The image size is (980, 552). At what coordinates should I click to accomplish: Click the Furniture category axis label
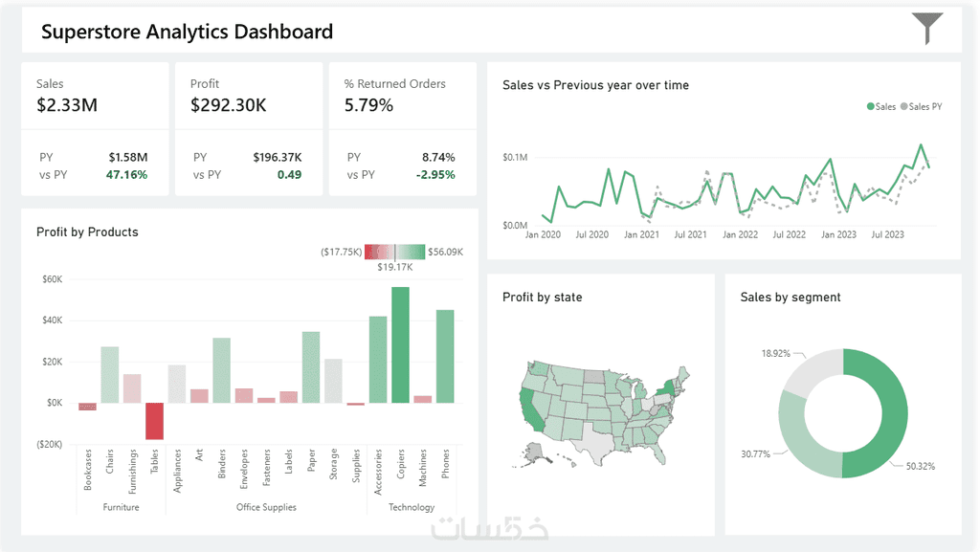pyautogui.click(x=122, y=507)
